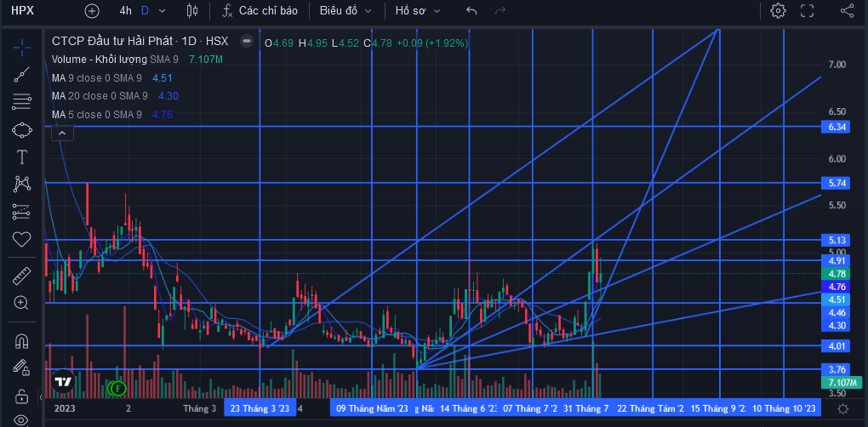Screen dimensions: 868x427
Task: Open the patterns drawing tool
Action: click(21, 185)
